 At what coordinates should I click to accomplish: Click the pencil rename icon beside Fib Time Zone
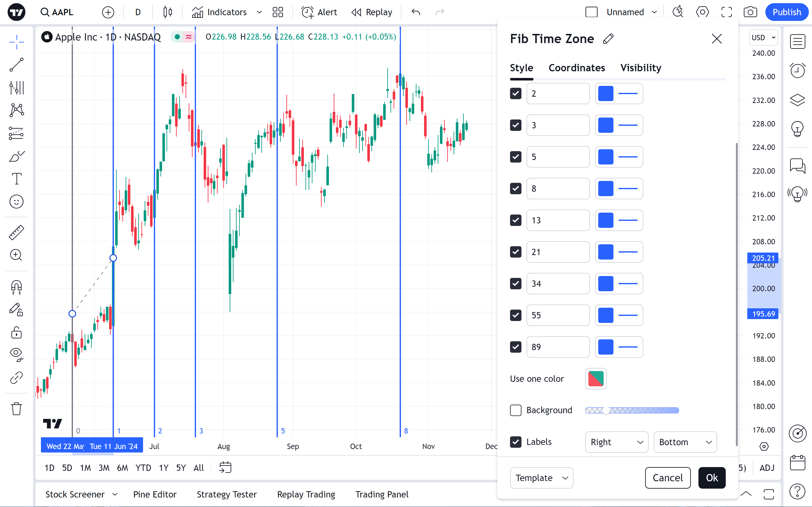[608, 39]
